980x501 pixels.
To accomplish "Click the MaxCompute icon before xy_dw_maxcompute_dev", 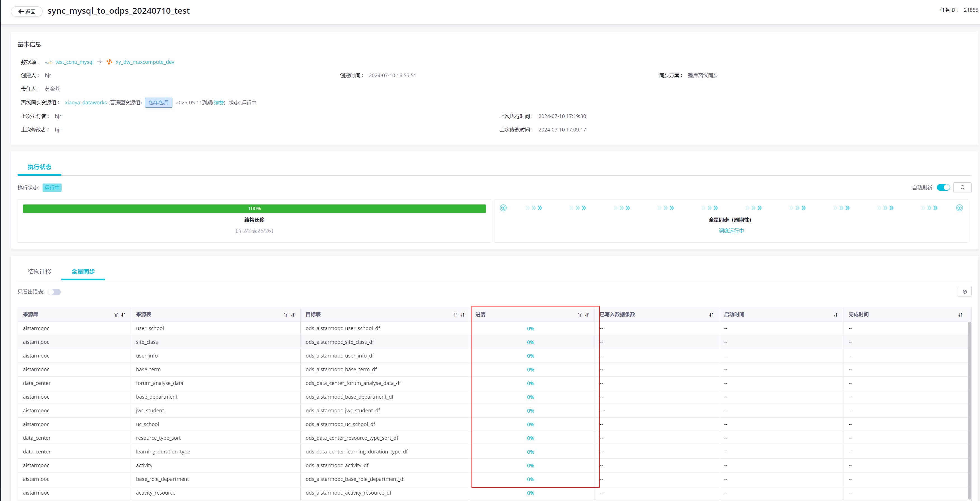I will (109, 62).
